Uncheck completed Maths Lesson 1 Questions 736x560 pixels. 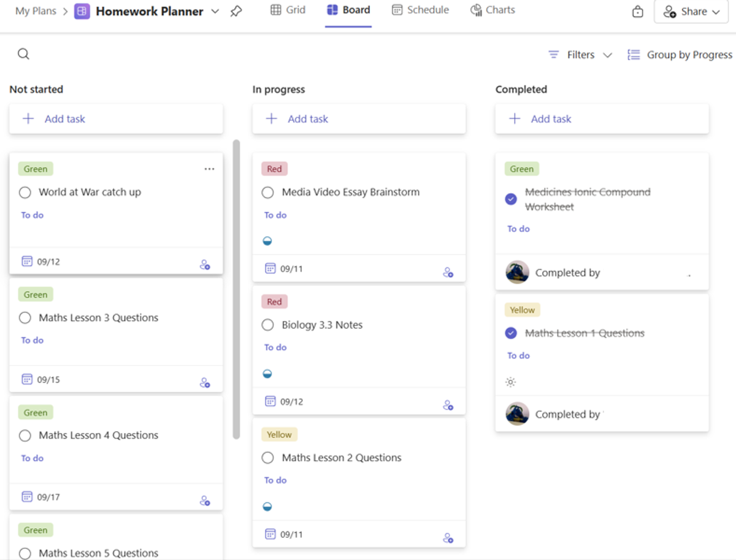click(510, 333)
